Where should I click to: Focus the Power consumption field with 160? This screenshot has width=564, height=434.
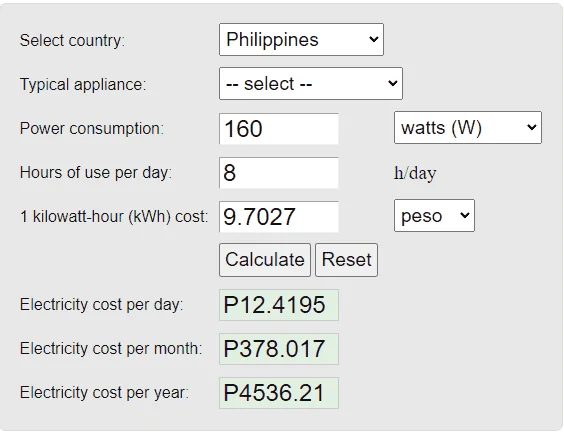tap(279, 129)
